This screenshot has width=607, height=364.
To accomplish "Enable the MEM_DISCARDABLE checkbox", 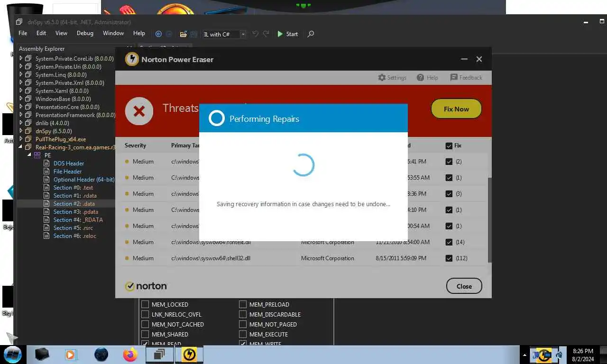I will (243, 314).
